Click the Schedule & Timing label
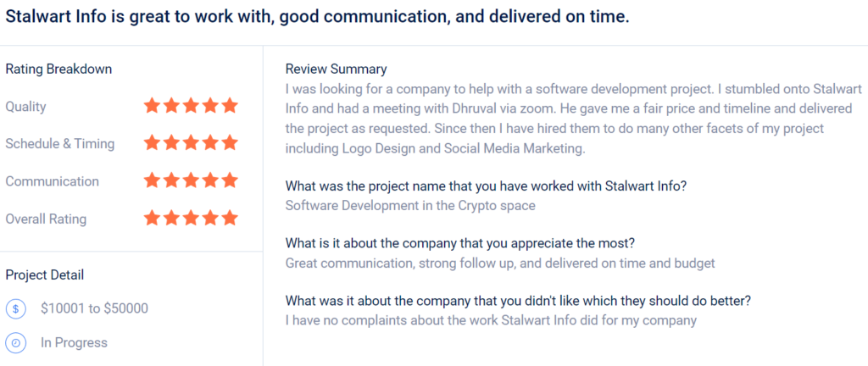This screenshot has width=868, height=366. coord(60,144)
